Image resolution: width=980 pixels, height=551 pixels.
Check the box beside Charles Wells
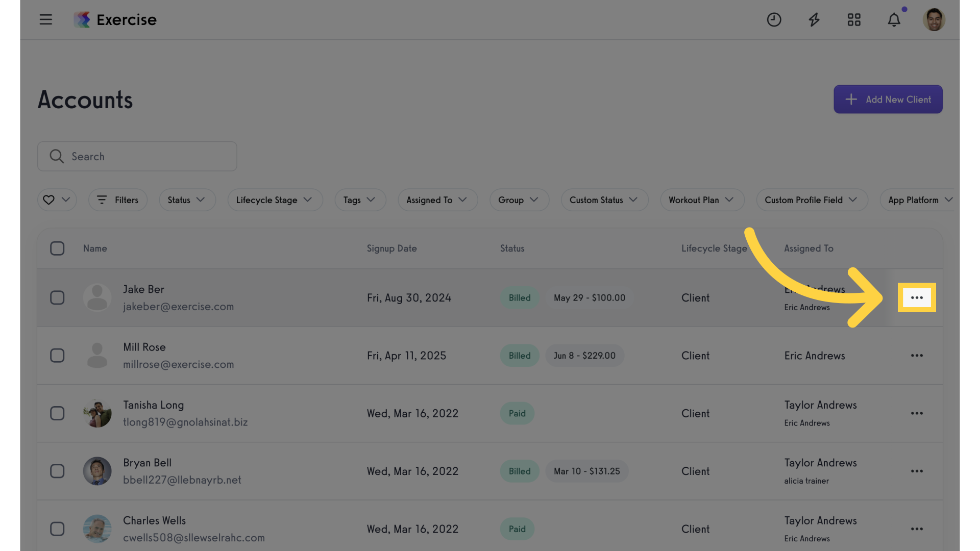click(57, 529)
